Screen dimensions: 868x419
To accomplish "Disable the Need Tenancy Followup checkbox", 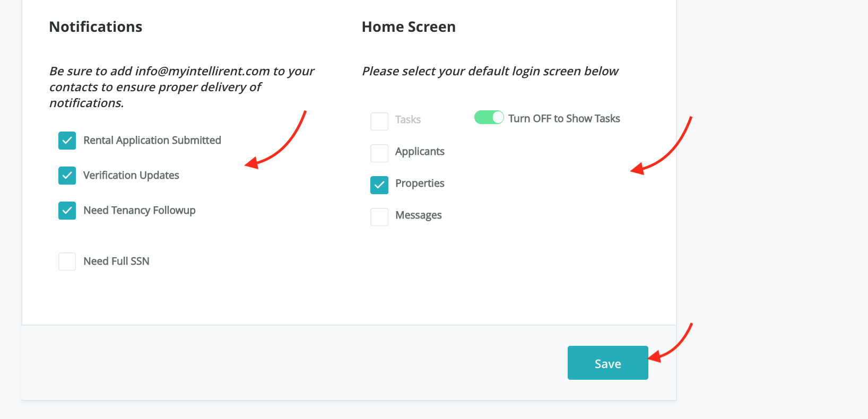I will [67, 211].
